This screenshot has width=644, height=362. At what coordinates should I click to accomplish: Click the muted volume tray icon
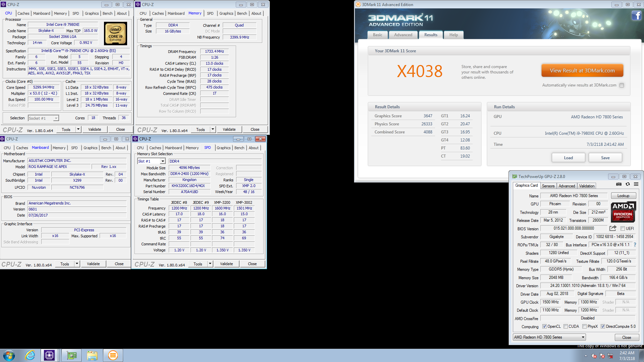[594, 356]
